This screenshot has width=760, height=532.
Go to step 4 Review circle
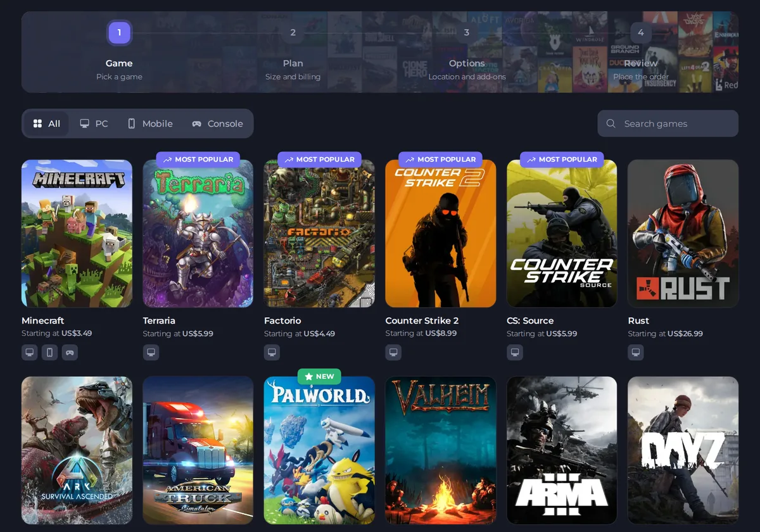(x=640, y=32)
